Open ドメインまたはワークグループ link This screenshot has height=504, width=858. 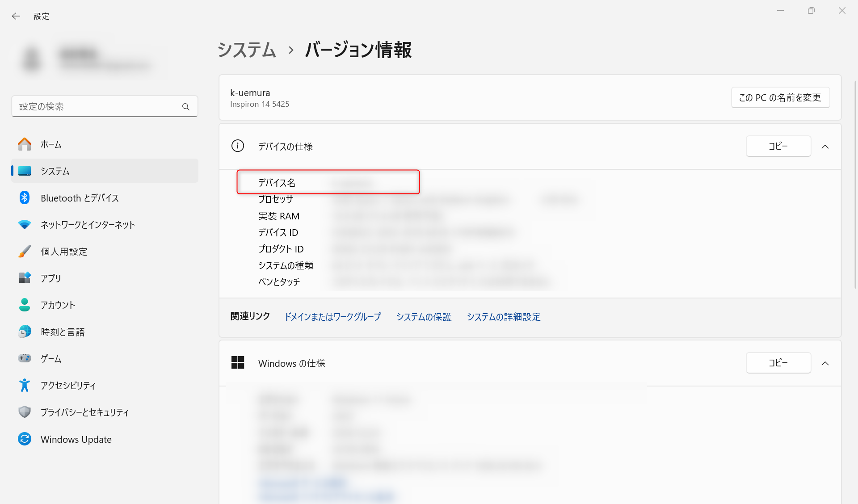pyautogui.click(x=332, y=317)
